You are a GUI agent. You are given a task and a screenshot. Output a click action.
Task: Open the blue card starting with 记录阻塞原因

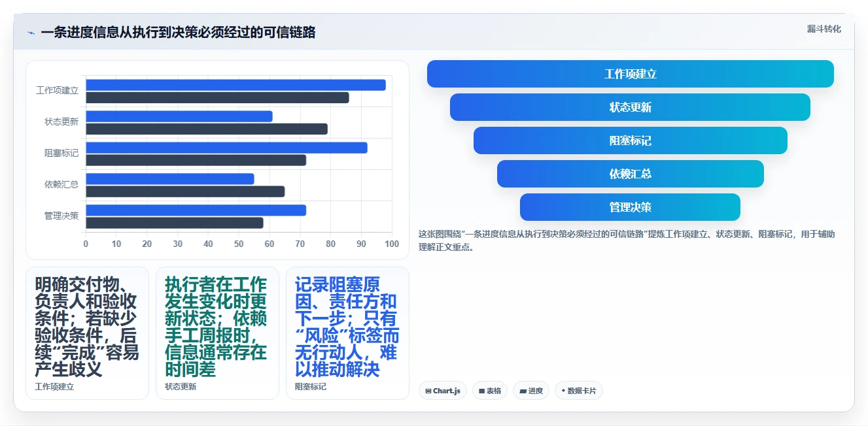pos(347,333)
